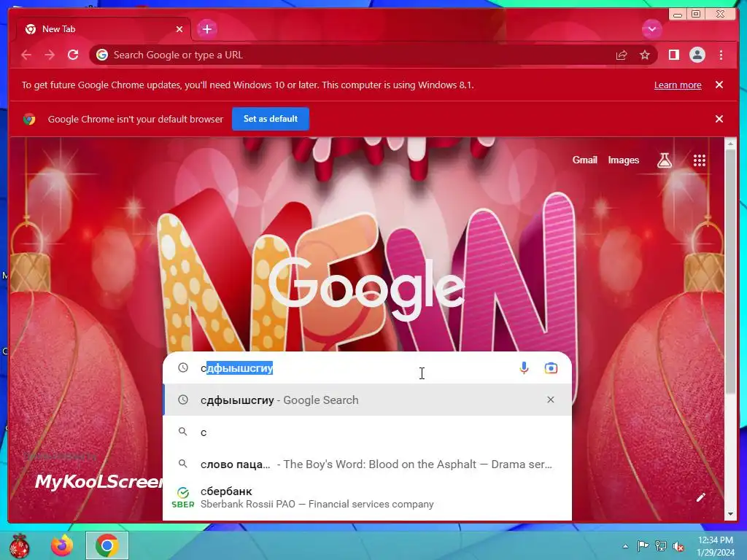This screenshot has width=747, height=560.
Task: Open a new tab with plus button
Action: coord(206,29)
